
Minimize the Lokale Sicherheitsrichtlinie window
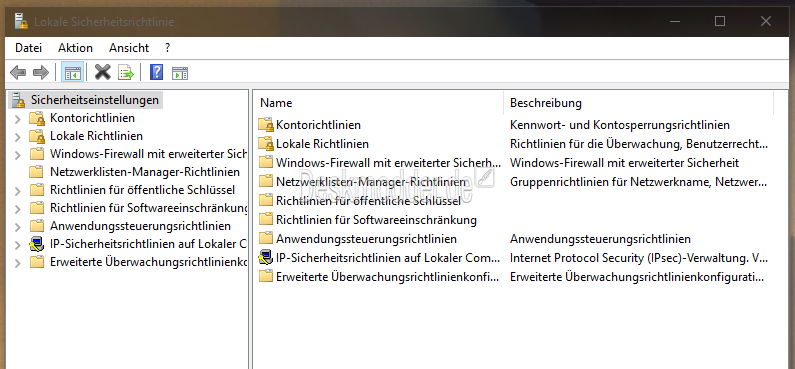(674, 21)
